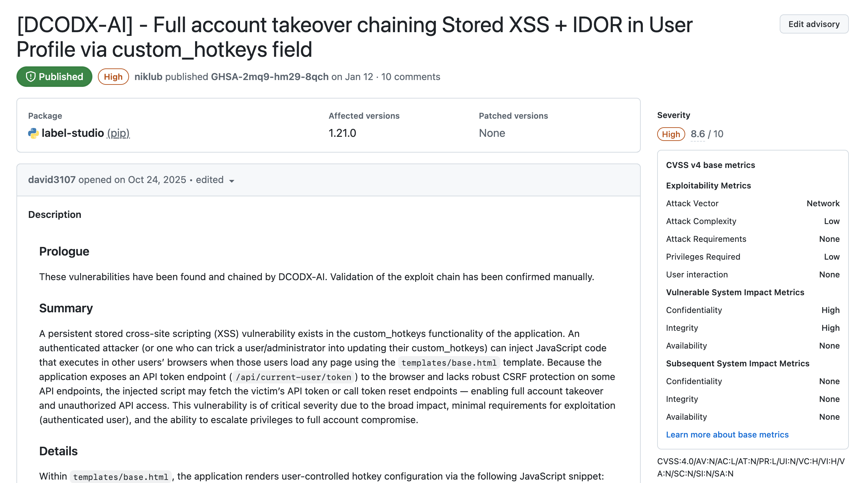Click the High badge under Severity

[x=671, y=134]
